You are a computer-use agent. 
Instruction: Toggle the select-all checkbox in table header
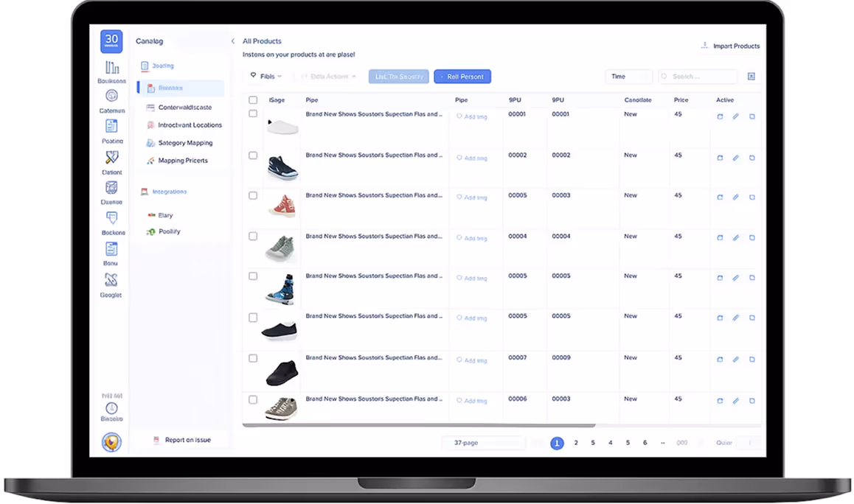(253, 99)
